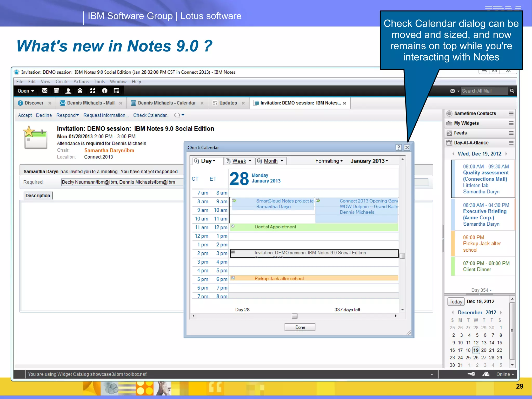Go to next month in date picker
This screenshot has height=399, width=532.
point(501,312)
